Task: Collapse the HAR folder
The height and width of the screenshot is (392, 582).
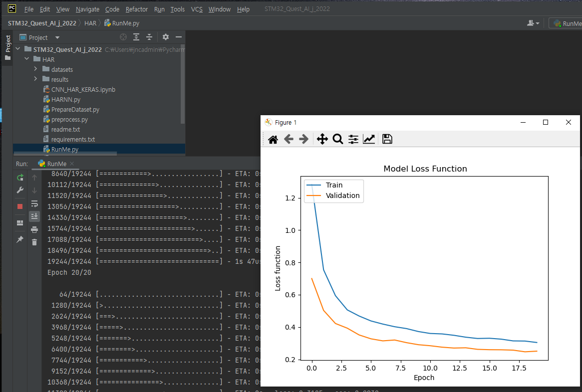Action: pos(27,59)
